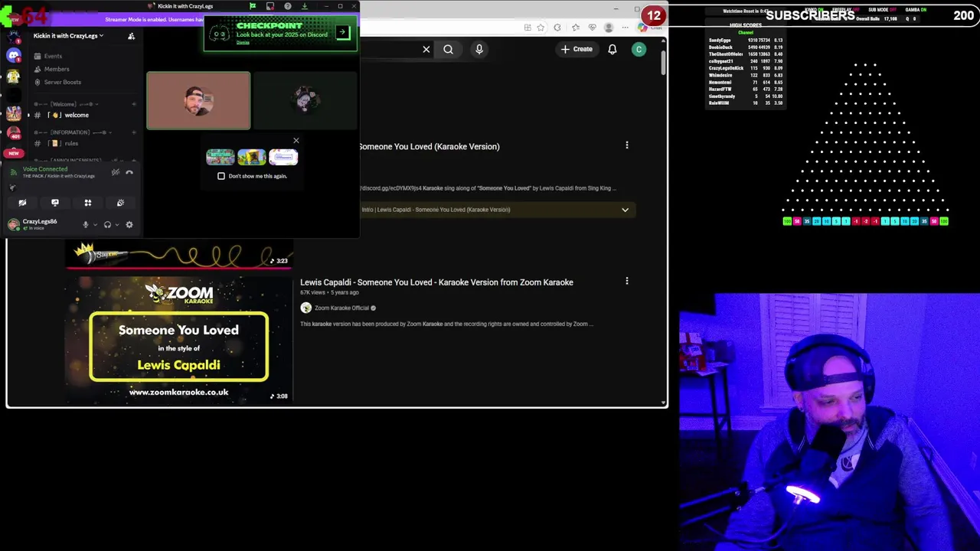
Task: Dismiss the Discord Checkpoint banner
Action: 243,42
